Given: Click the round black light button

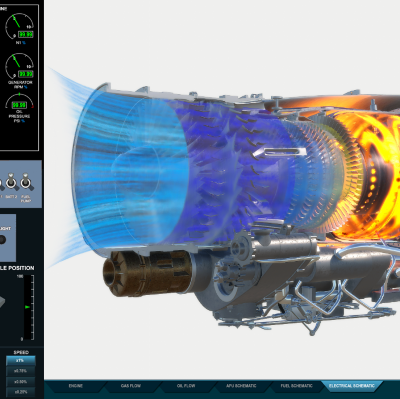Looking at the screenshot, I should pyautogui.click(x=2, y=240).
